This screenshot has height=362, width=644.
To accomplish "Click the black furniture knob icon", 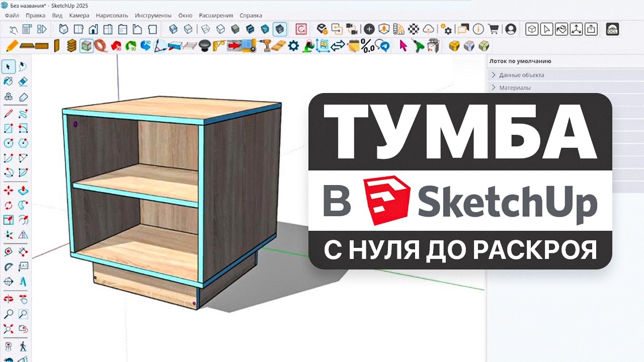I will (204, 46).
